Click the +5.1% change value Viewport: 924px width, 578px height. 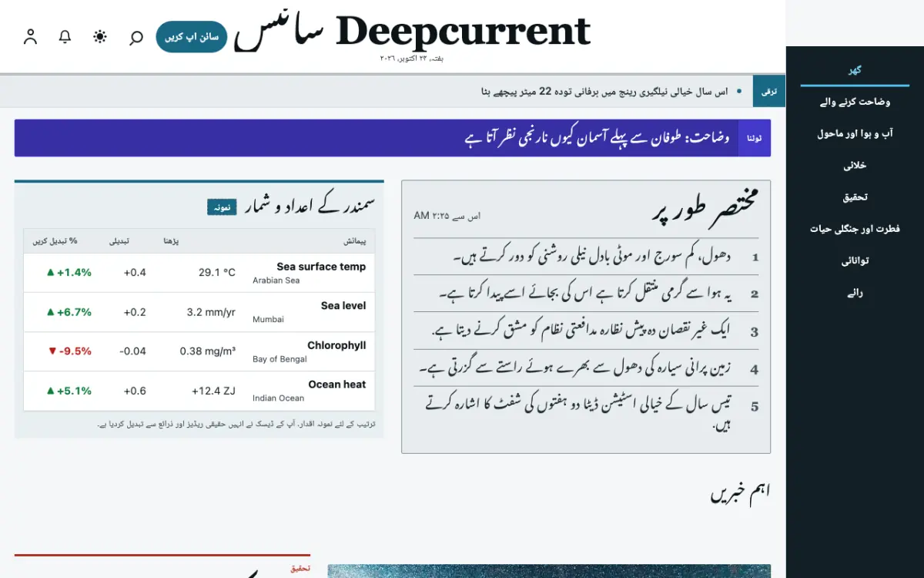[x=69, y=390]
